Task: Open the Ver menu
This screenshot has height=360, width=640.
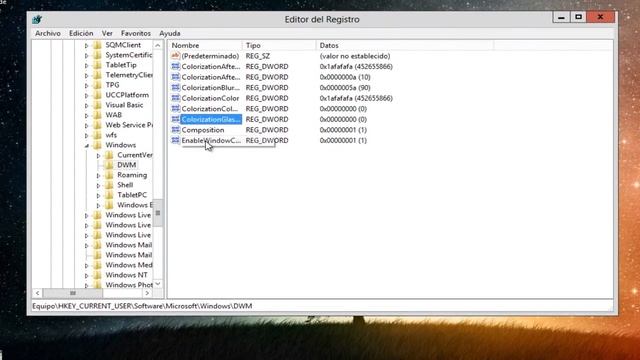Action: click(107, 33)
